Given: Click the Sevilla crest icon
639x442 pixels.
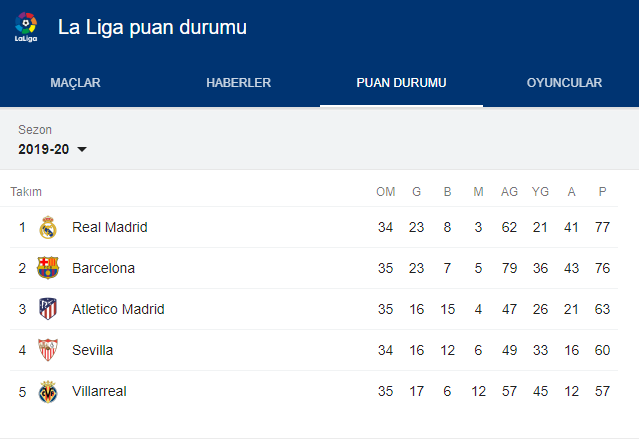Looking at the screenshot, I should click(48, 350).
